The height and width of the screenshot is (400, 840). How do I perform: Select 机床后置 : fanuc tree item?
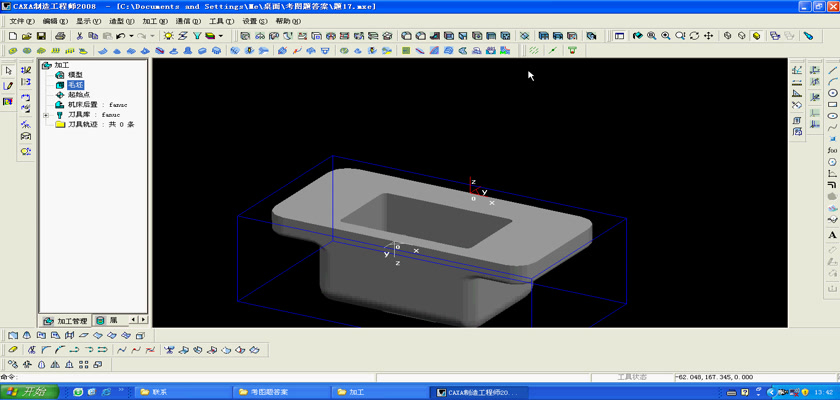tap(98, 105)
